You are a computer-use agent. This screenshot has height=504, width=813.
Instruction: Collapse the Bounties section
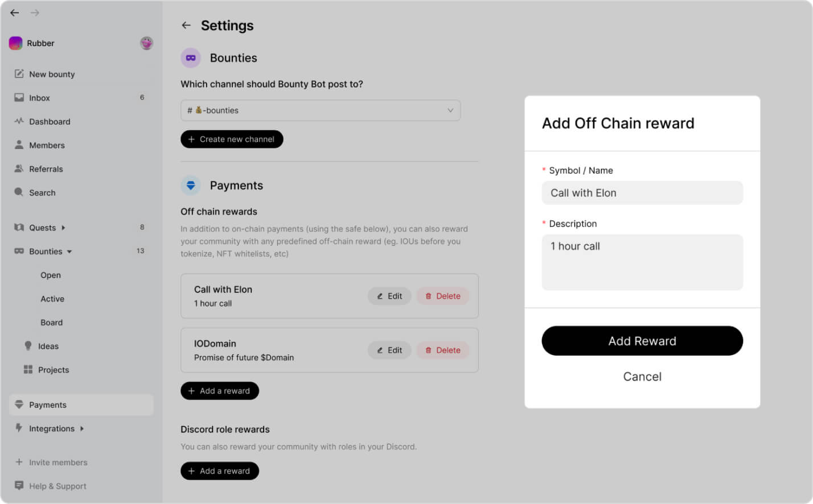tap(69, 251)
